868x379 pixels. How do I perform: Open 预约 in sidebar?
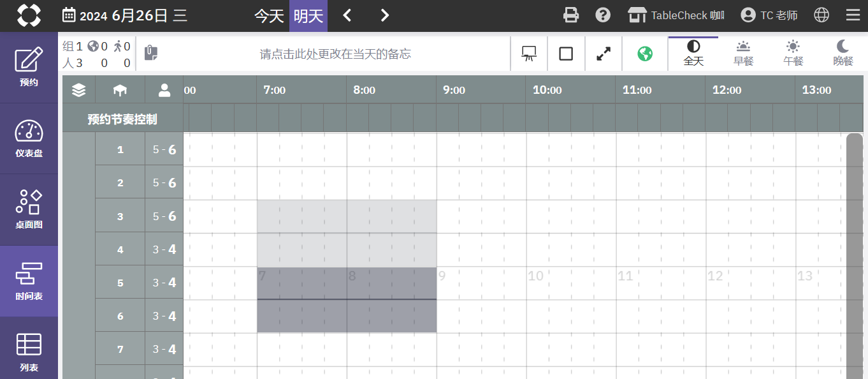coord(29,68)
